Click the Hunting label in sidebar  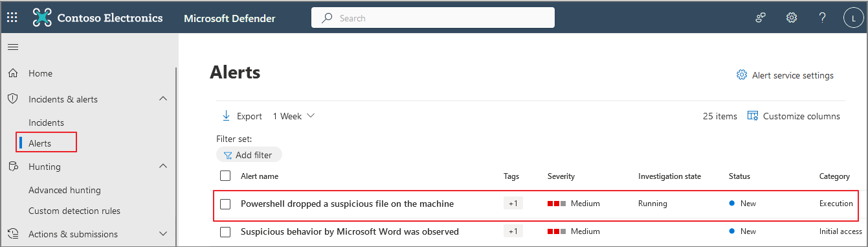pyautogui.click(x=45, y=167)
